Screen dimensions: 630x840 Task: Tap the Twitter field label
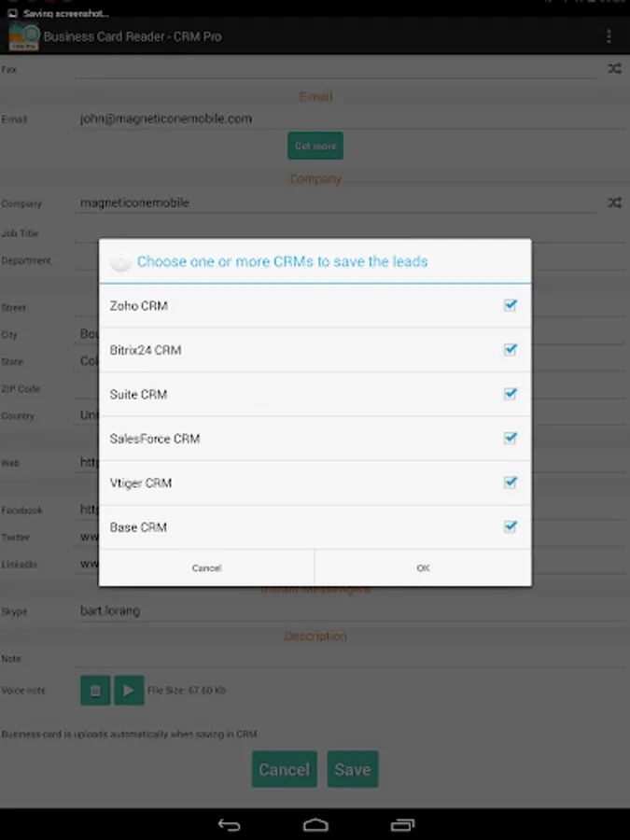tap(16, 538)
